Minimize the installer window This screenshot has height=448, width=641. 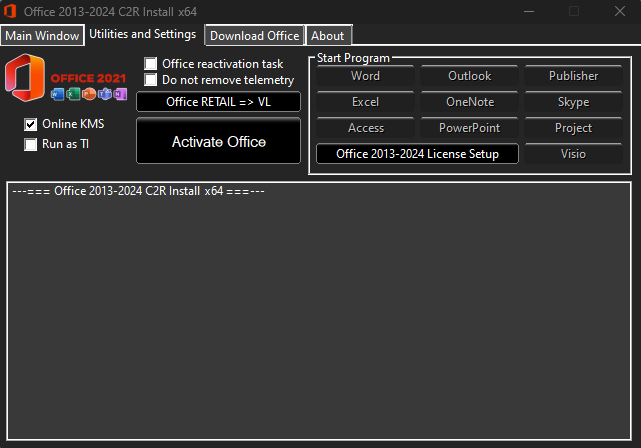[x=529, y=11]
